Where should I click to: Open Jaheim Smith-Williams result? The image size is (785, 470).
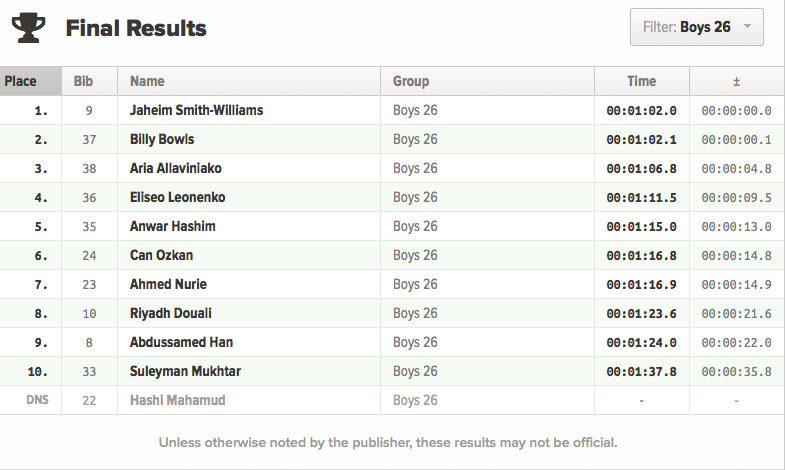point(196,110)
